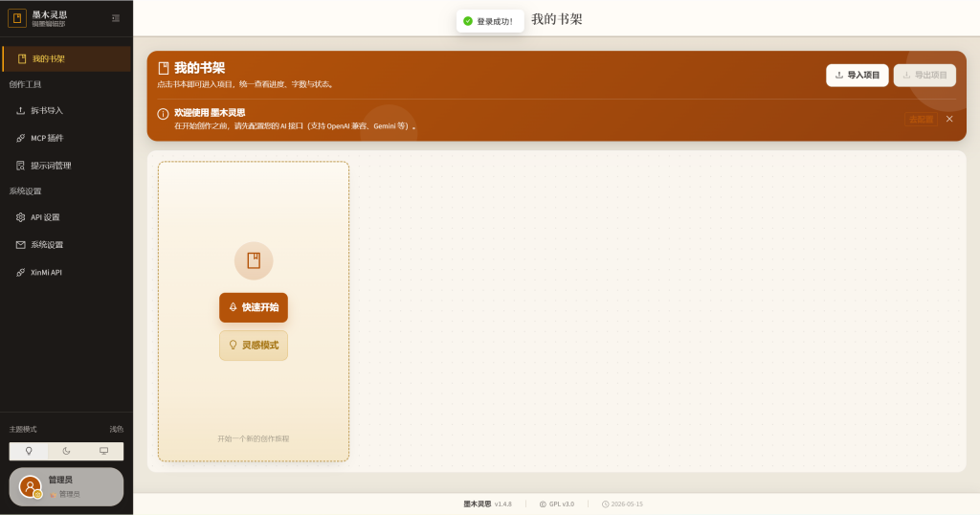Click the 导出项目 button

[924, 75]
